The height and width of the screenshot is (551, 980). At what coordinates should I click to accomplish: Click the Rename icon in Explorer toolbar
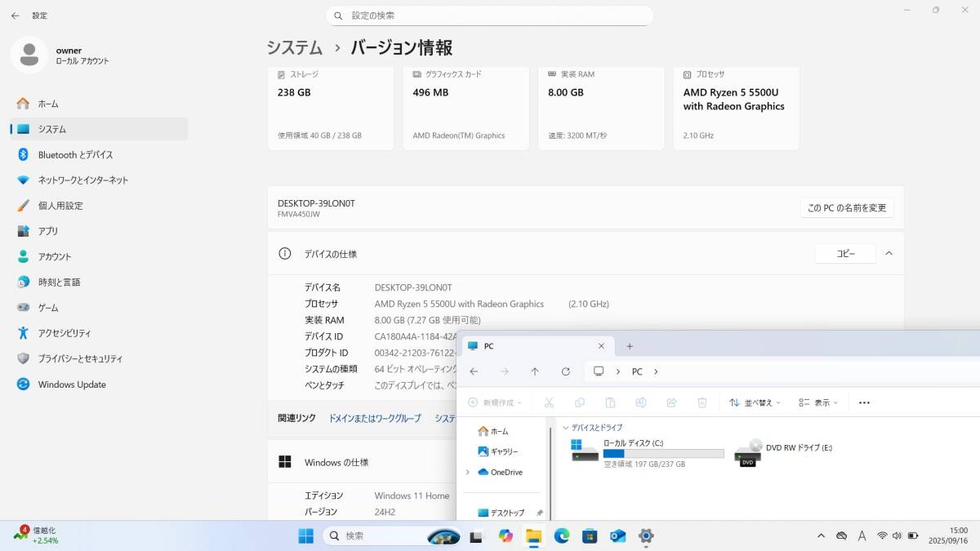pos(641,402)
